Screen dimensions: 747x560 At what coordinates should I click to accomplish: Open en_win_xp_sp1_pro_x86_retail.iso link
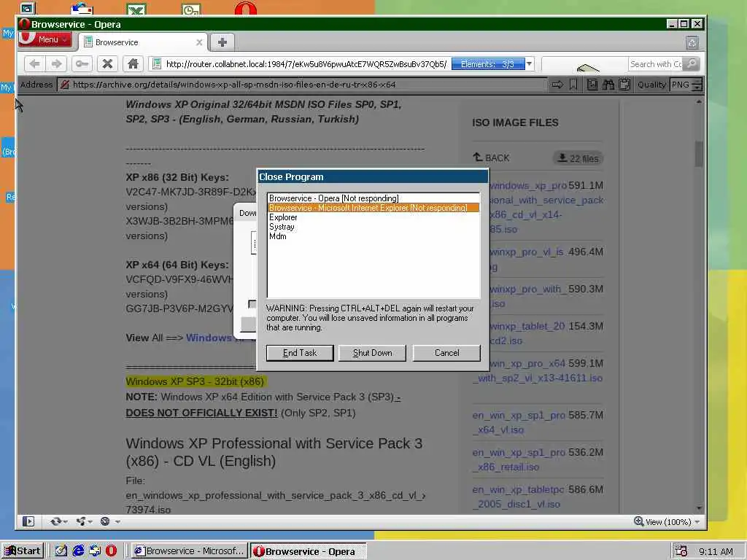click(519, 459)
